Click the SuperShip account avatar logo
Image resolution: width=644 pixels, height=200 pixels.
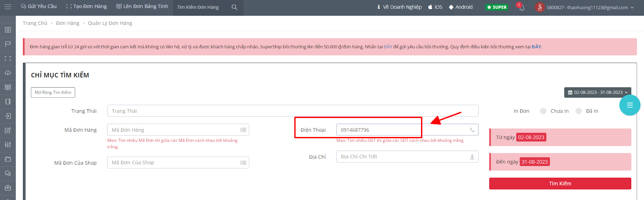[x=539, y=7]
